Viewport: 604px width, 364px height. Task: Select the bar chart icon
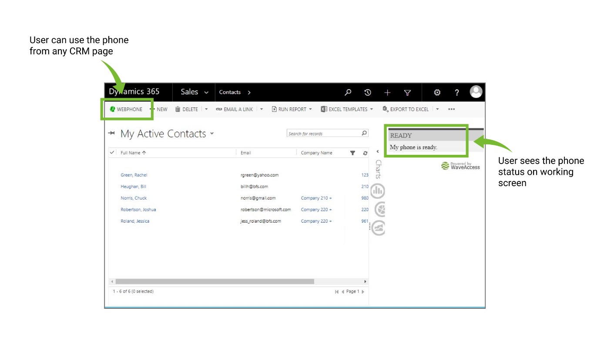[378, 190]
